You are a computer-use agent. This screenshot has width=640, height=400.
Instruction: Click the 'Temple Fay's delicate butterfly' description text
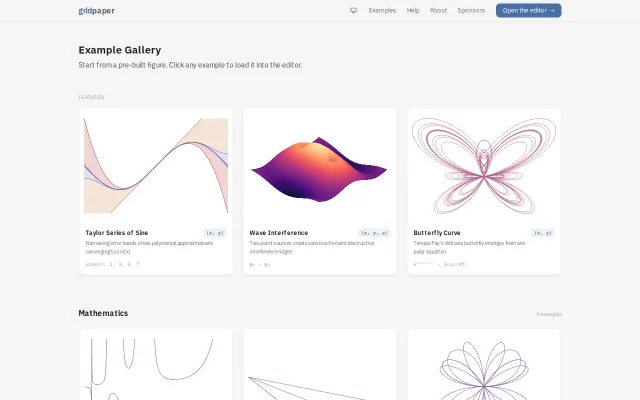pos(469,247)
